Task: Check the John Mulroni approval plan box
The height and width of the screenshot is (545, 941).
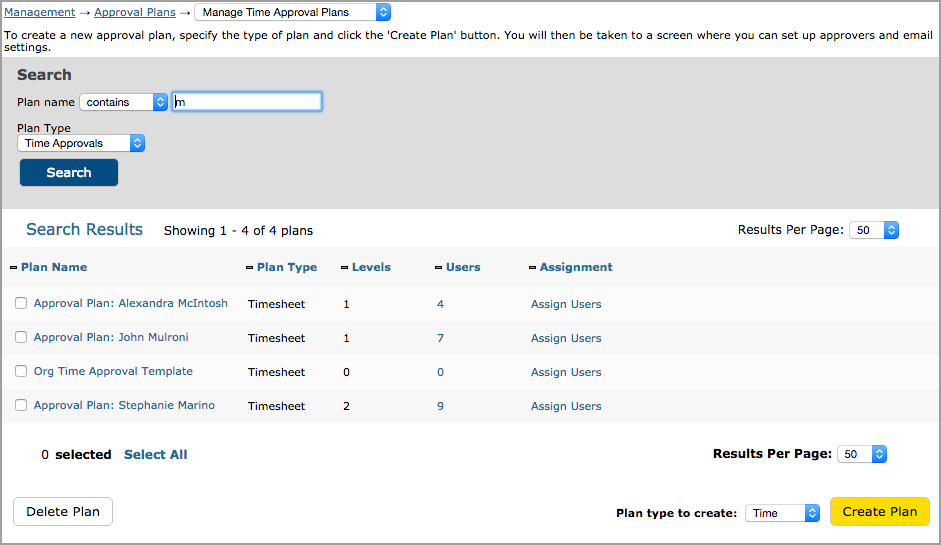Action: [x=21, y=337]
